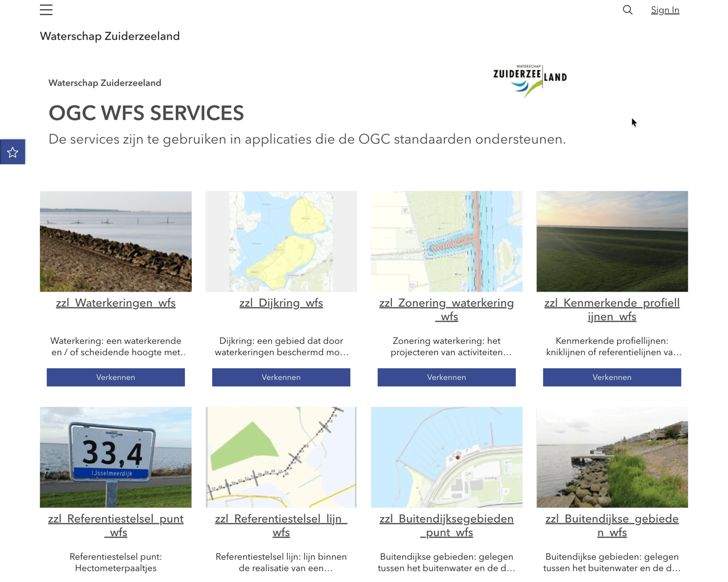Open the hamburger navigation menu
Screen dimensions: 728x582
(x=46, y=10)
